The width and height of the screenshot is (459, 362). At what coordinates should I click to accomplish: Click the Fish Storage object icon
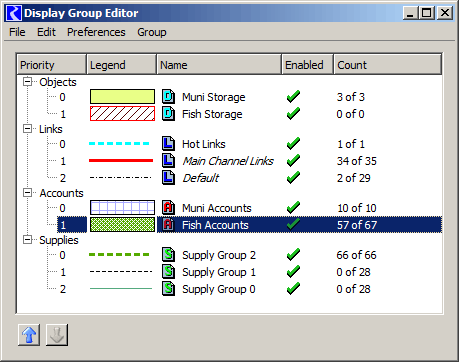coord(168,114)
